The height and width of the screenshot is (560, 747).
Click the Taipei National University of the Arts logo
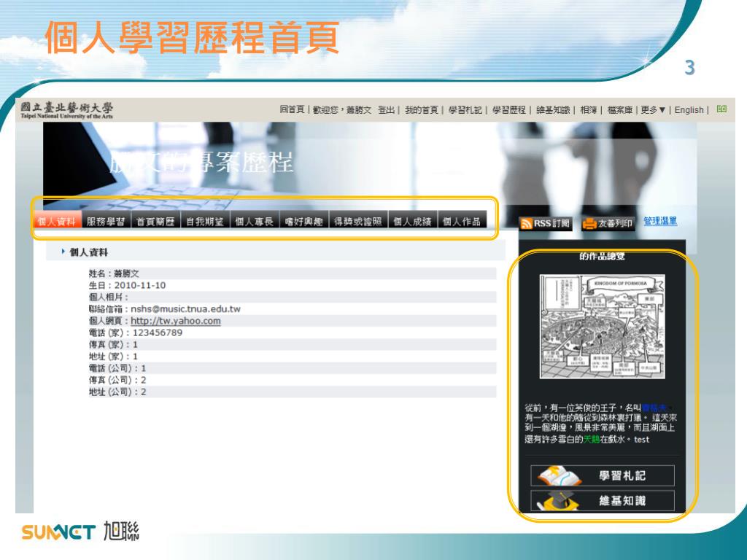(x=66, y=110)
